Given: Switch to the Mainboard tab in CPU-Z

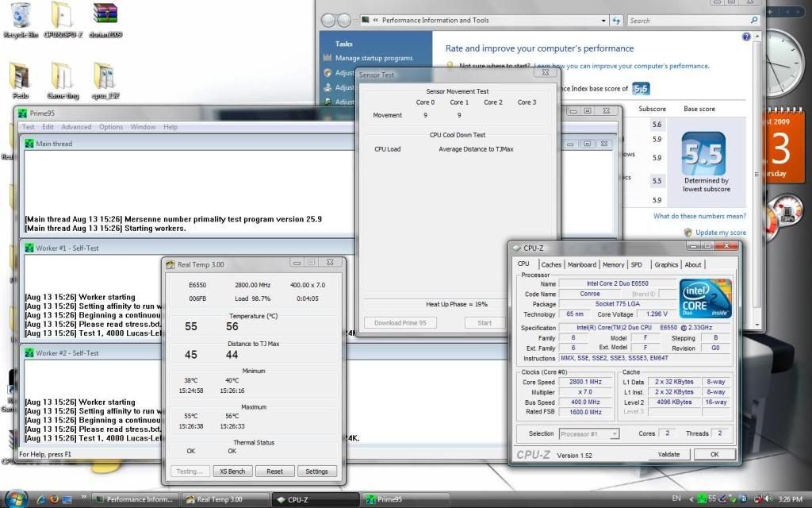Looking at the screenshot, I should click(581, 264).
